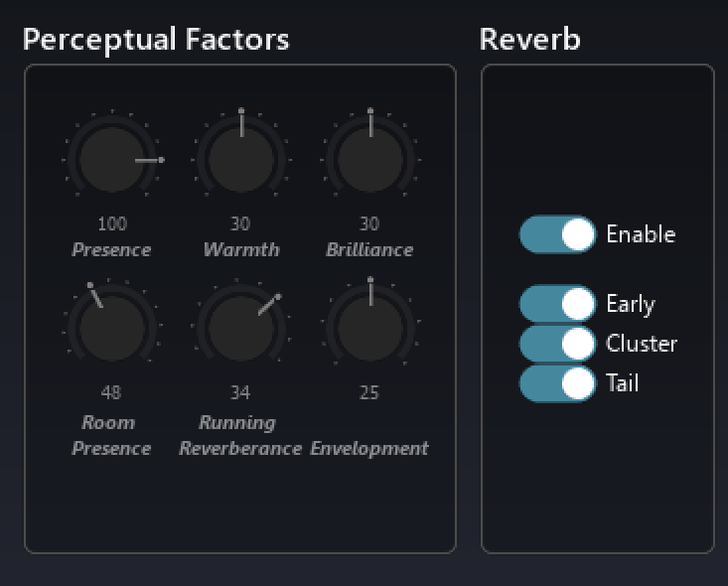Click the Reverb section heading
This screenshot has width=728, height=586.
tap(529, 40)
